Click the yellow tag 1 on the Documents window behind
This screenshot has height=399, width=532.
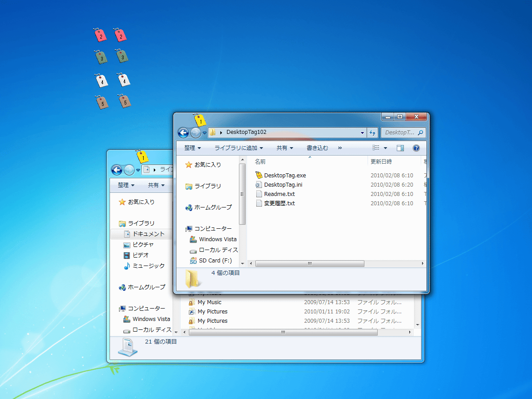pyautogui.click(x=142, y=156)
